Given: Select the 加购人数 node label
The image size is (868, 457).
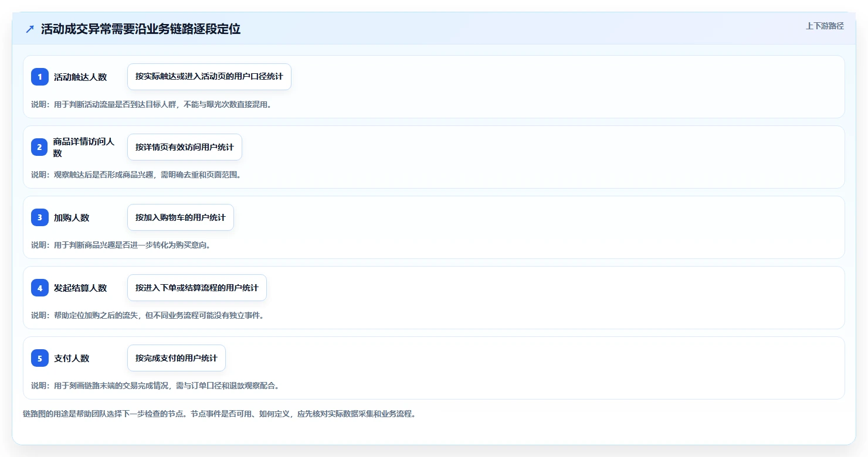Looking at the screenshot, I should [72, 217].
